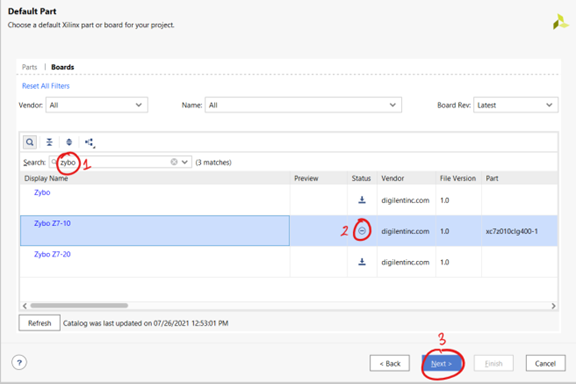Viewport: 576px width, 384px height.
Task: Click the horizontal scrollbar thumb
Action: 79,305
